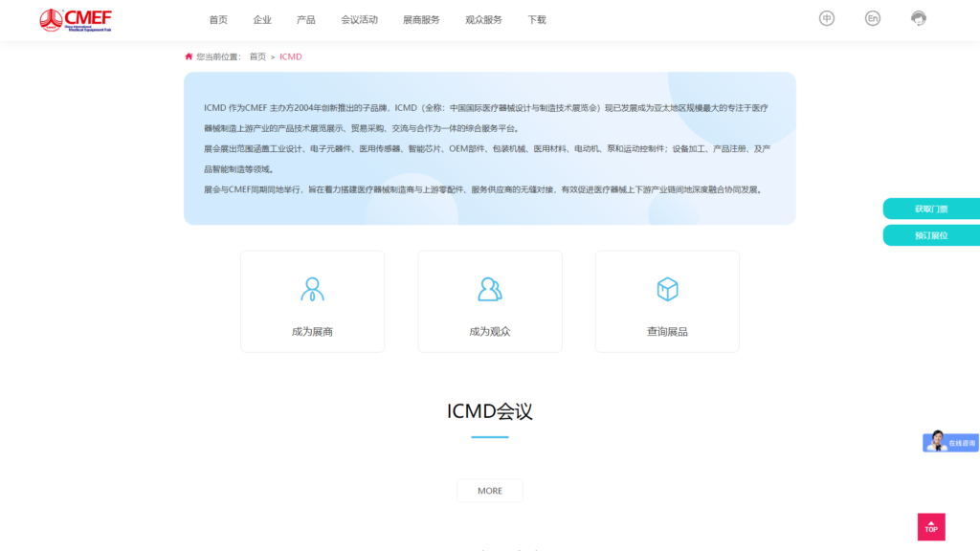Click the CMEF logo
The height and width of the screenshot is (551, 980).
(76, 20)
